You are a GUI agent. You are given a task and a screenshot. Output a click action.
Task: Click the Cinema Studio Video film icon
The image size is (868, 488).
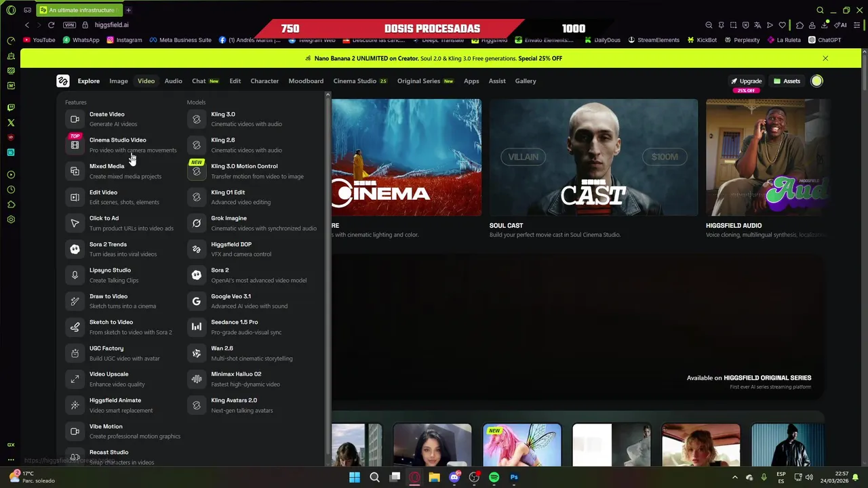75,145
